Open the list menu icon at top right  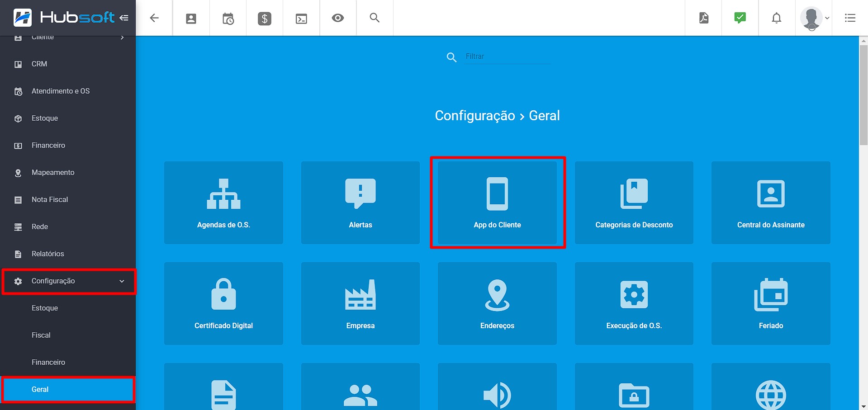(x=850, y=18)
